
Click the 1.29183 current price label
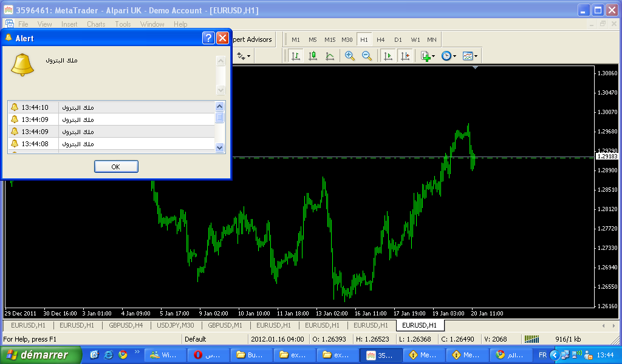tap(607, 157)
